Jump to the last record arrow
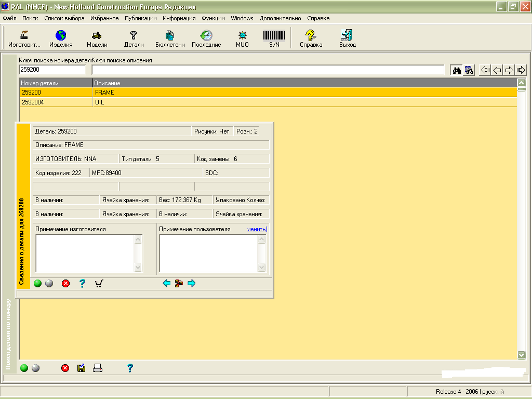The image size is (532, 399). point(521,70)
